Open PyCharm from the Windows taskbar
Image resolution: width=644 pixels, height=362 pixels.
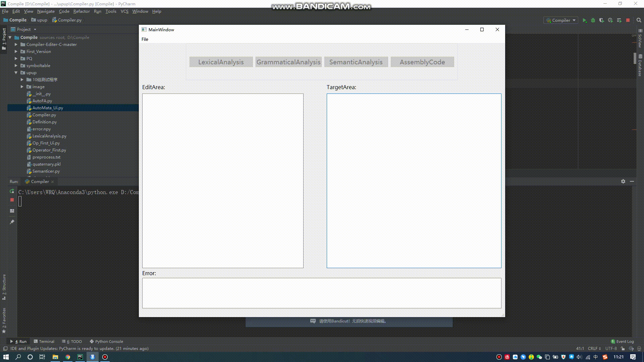coord(80,357)
